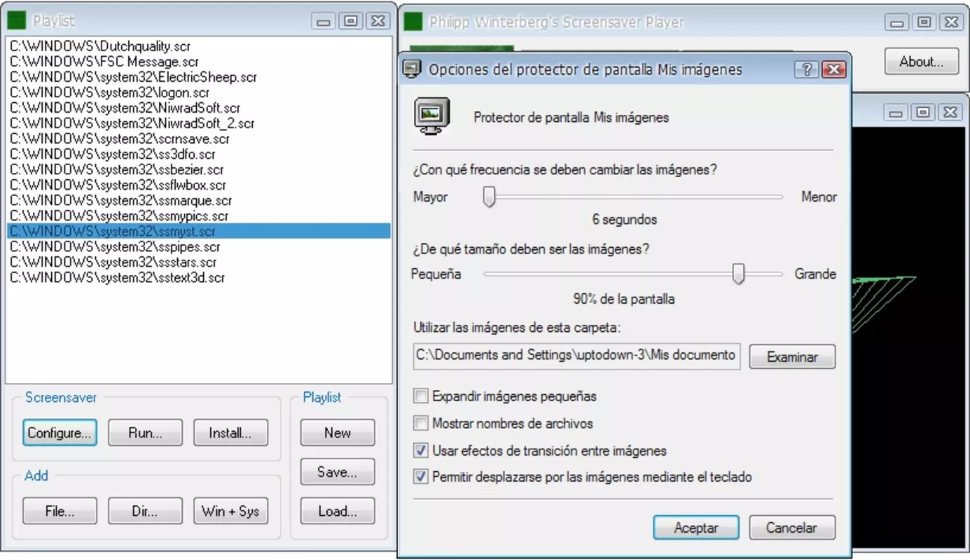Image resolution: width=970 pixels, height=560 pixels.
Task: Click the Screensaver Player window title icon
Action: coord(414,22)
